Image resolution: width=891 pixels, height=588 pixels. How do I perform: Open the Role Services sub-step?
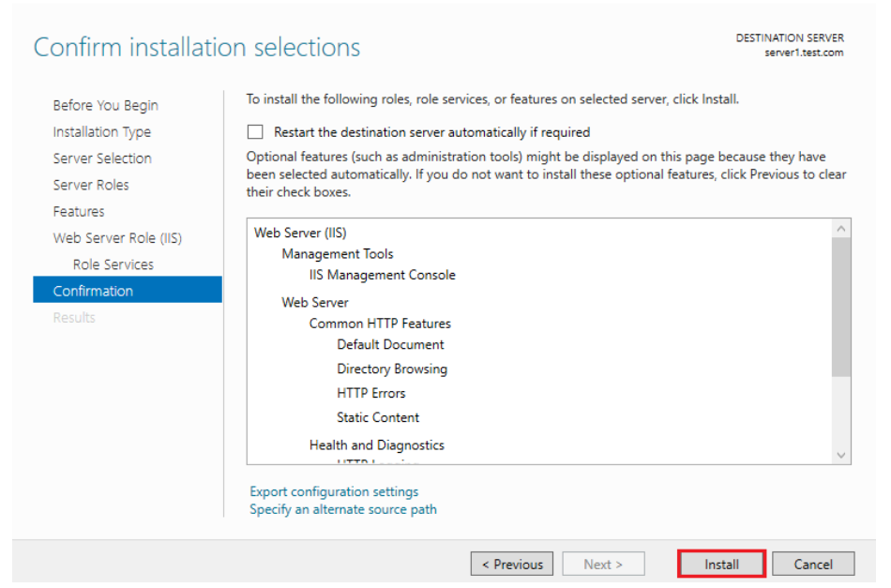click(113, 264)
